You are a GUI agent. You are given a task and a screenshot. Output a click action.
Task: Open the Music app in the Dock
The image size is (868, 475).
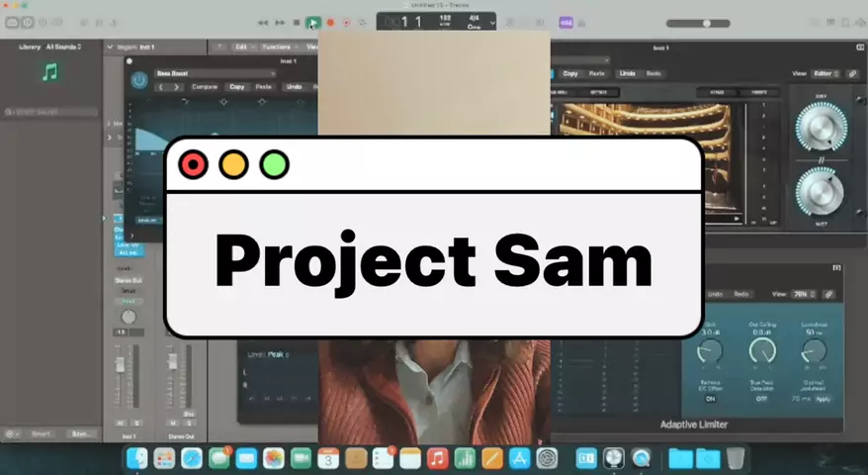pyautogui.click(x=437, y=458)
